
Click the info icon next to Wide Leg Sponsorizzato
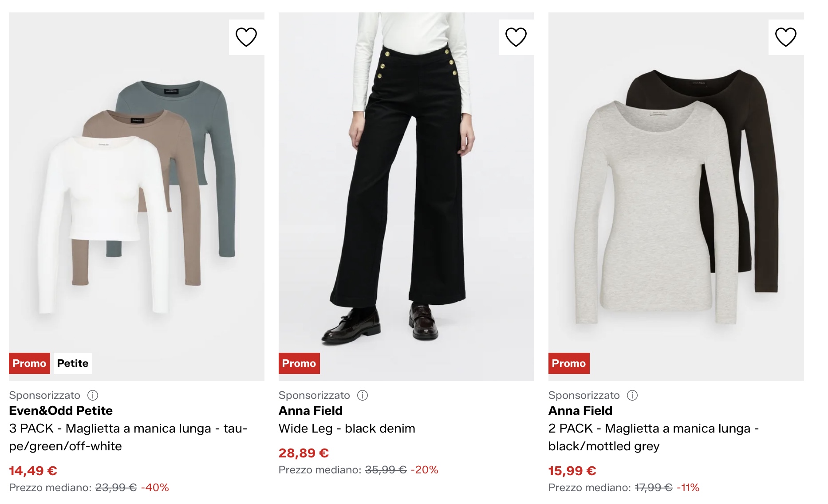click(x=364, y=395)
